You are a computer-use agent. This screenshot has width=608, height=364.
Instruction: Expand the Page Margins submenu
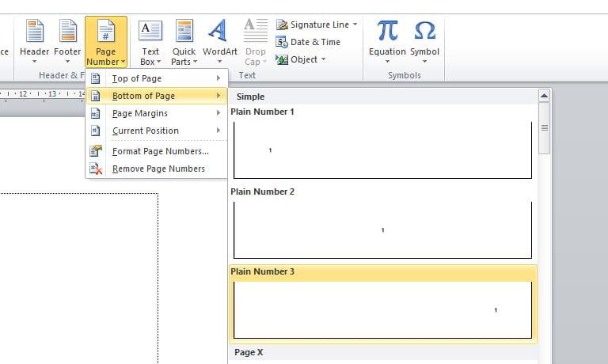point(156,113)
